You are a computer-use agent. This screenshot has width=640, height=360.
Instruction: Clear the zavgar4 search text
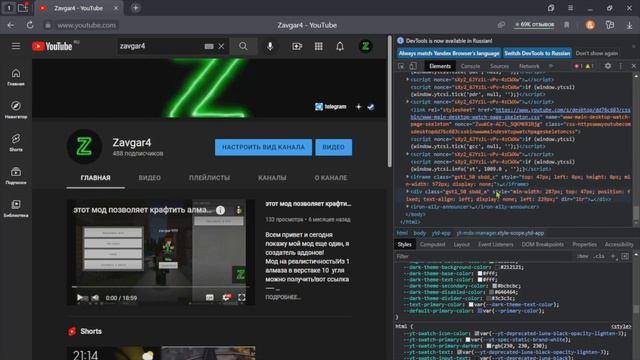(221, 47)
